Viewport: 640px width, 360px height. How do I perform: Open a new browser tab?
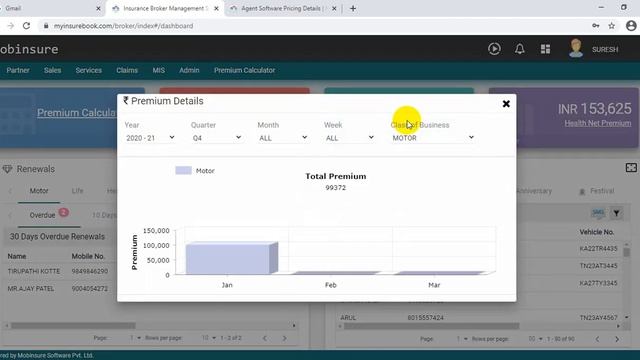pyautogui.click(x=353, y=8)
